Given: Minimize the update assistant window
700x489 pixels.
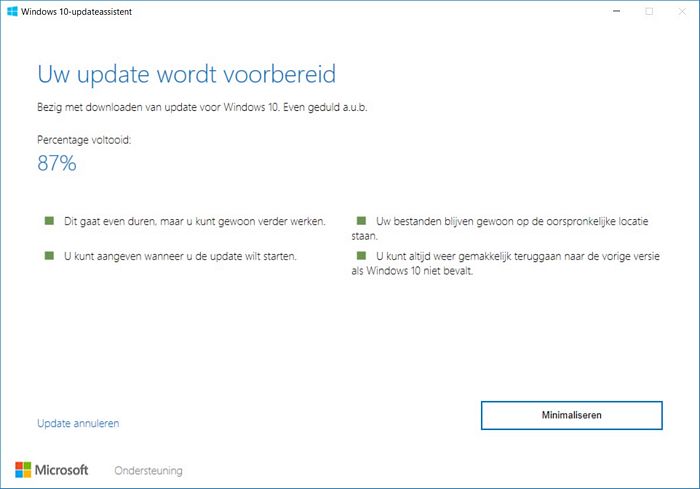Looking at the screenshot, I should point(617,11).
